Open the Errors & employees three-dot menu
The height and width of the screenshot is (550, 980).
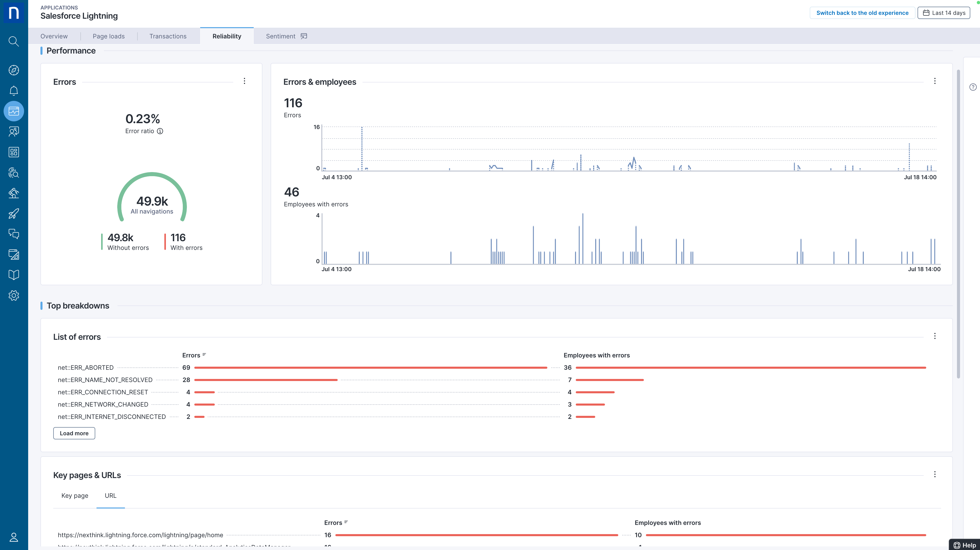click(x=935, y=81)
